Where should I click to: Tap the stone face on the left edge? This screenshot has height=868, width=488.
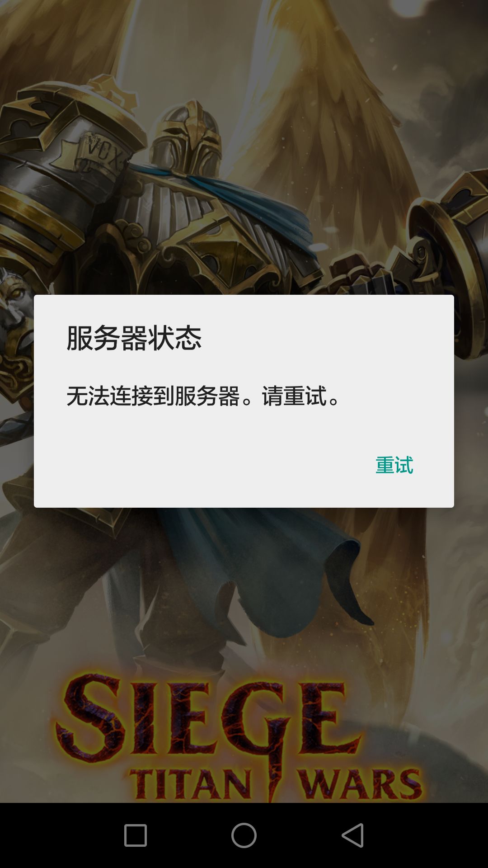(16, 307)
